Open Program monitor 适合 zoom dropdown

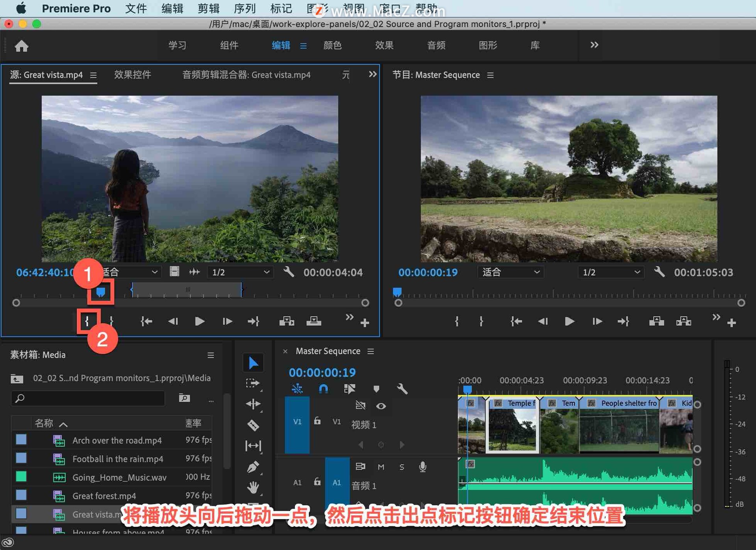tap(510, 272)
